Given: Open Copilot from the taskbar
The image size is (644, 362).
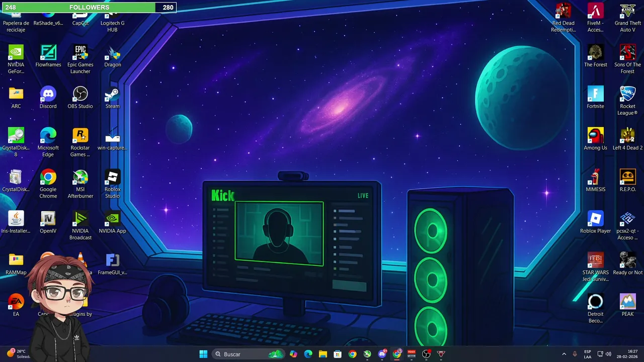Looking at the screenshot, I should coord(293,354).
